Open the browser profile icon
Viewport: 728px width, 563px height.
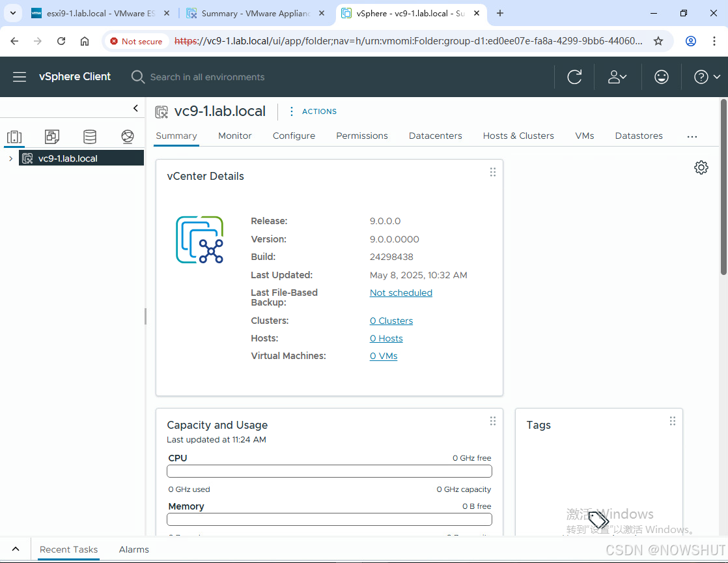point(691,41)
